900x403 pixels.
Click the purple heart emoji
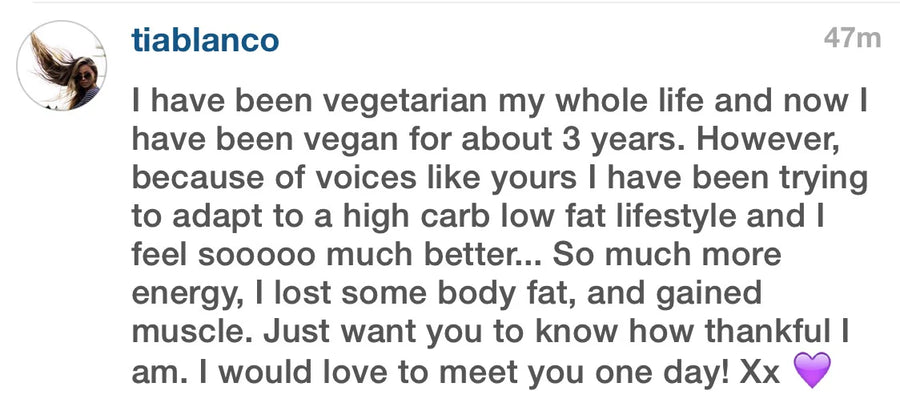point(811,374)
